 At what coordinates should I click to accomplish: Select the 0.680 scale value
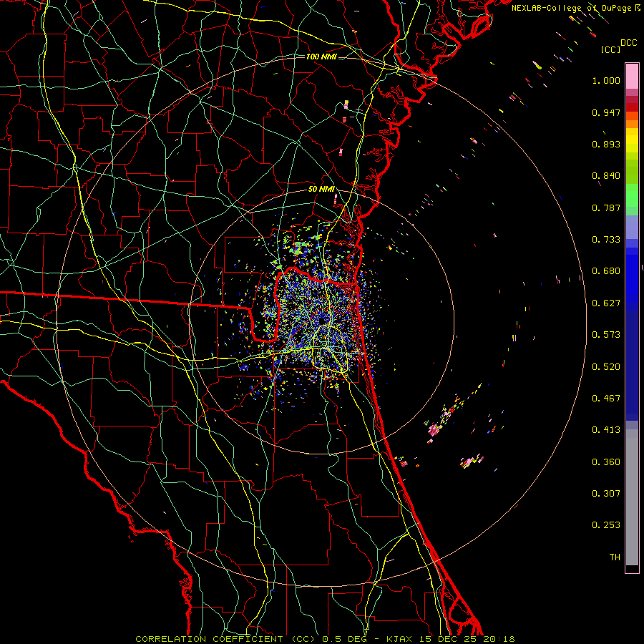coord(606,271)
